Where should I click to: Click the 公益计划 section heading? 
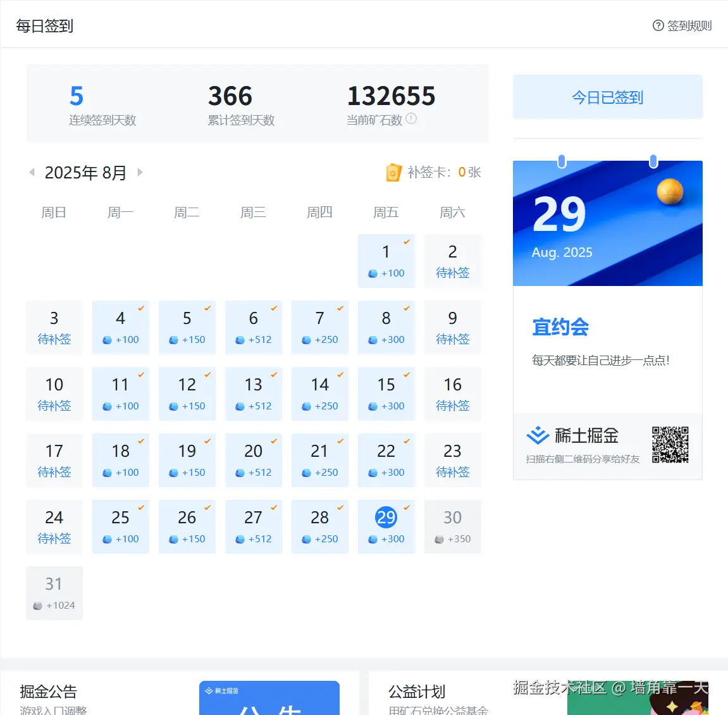[416, 692]
